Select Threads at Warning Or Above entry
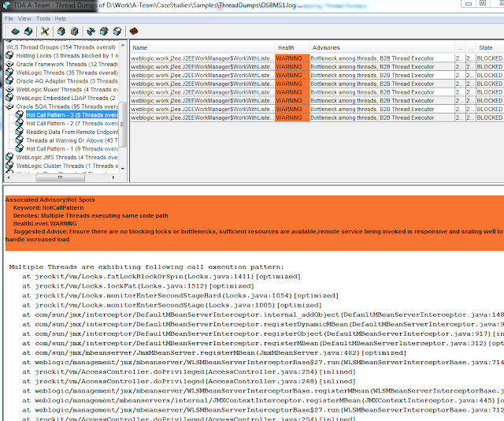The height and width of the screenshot is (421, 504). pyautogui.click(x=72, y=140)
